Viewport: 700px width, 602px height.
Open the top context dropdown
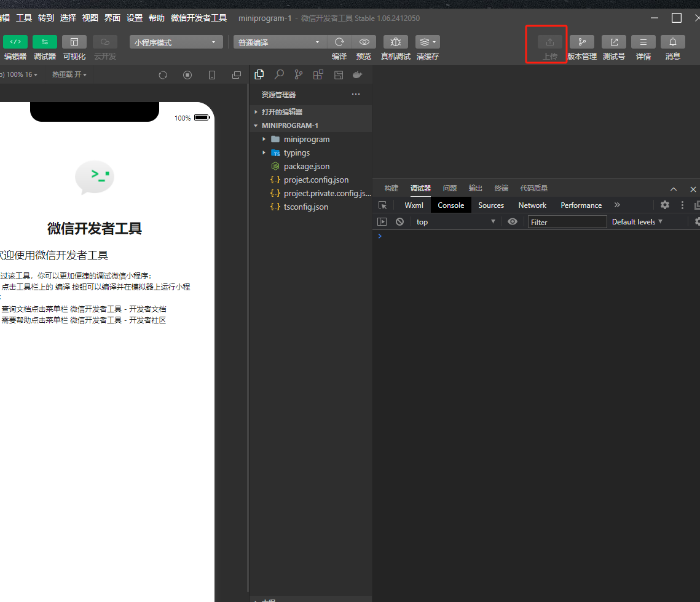tap(456, 222)
